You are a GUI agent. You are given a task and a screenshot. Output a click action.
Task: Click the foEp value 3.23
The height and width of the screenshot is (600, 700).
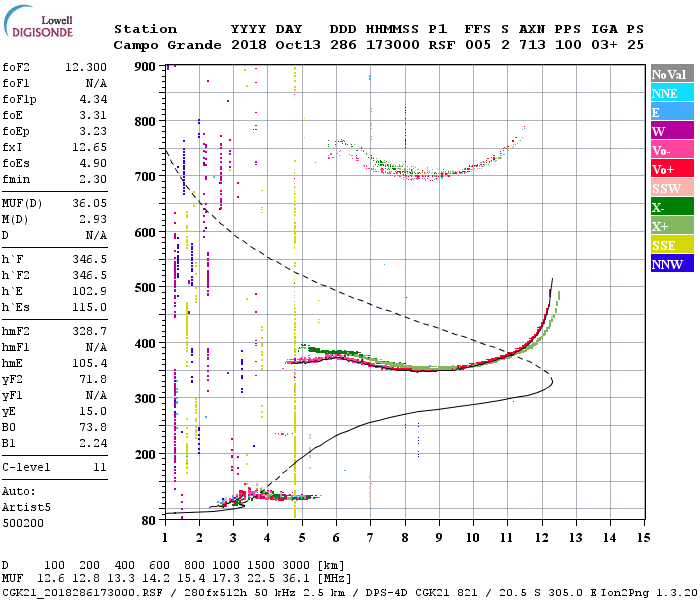pos(93,131)
